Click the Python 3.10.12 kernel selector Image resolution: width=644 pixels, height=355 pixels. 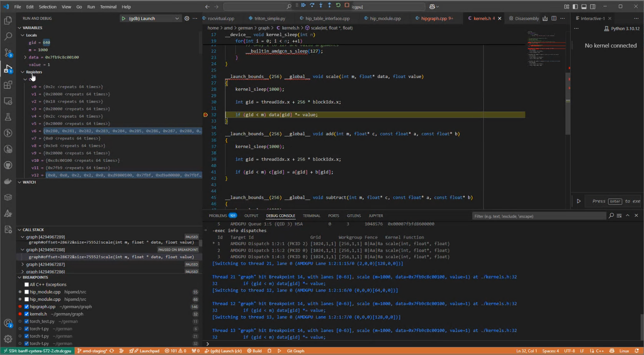tap(622, 28)
